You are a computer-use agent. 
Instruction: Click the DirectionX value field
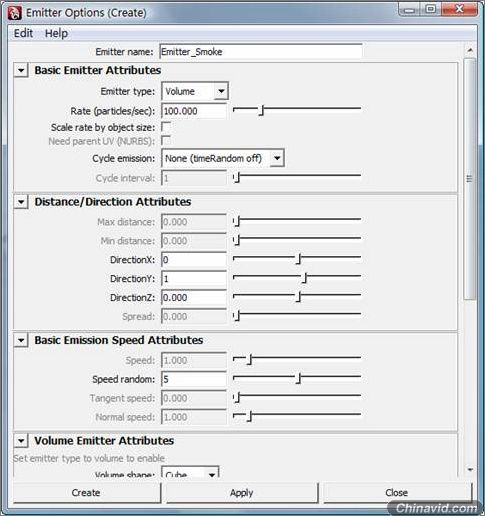click(194, 260)
